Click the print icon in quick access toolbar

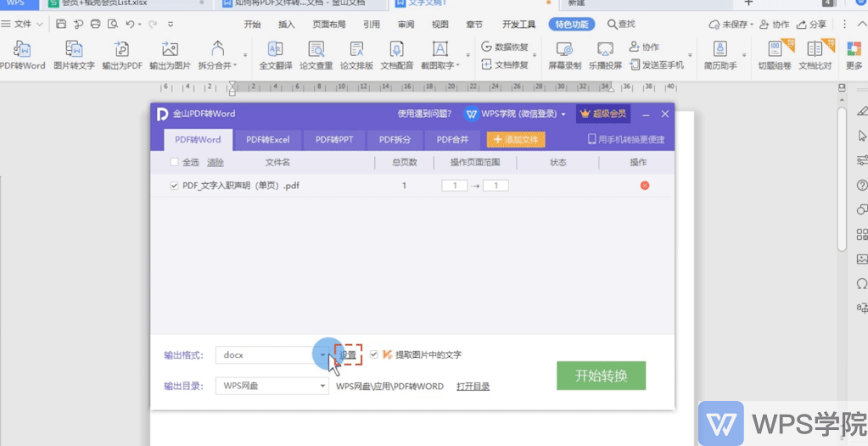click(x=95, y=24)
